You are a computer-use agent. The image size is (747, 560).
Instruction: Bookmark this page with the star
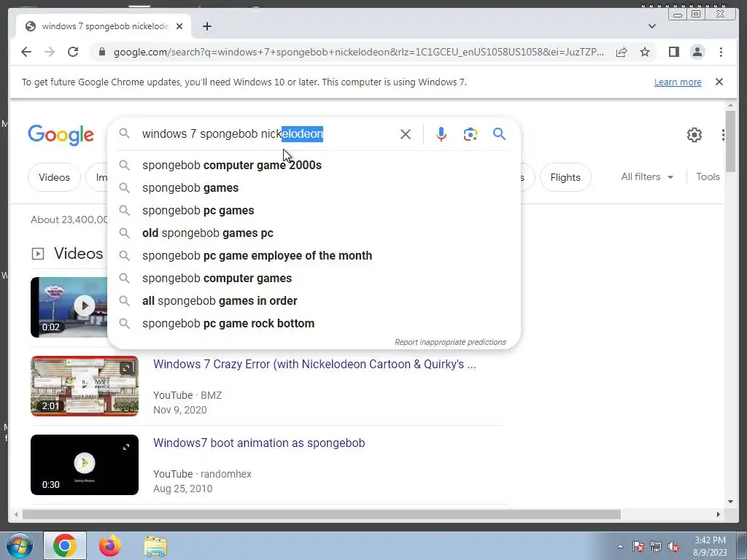645,52
